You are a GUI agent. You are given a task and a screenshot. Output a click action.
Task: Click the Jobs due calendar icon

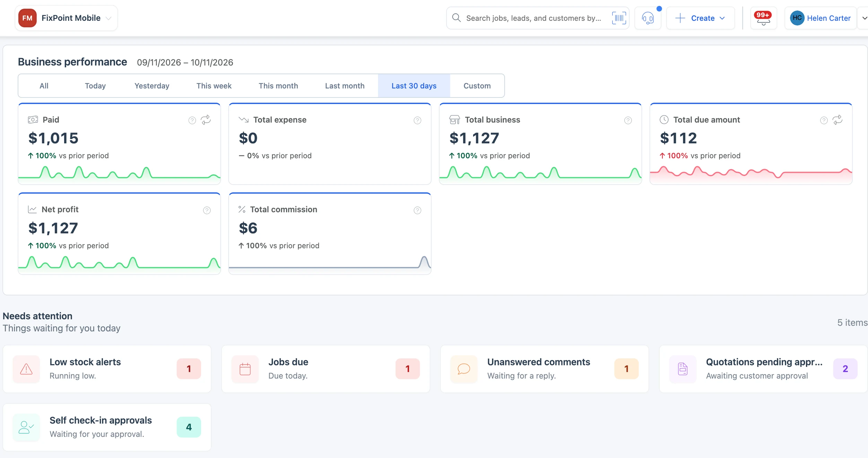pyautogui.click(x=245, y=369)
